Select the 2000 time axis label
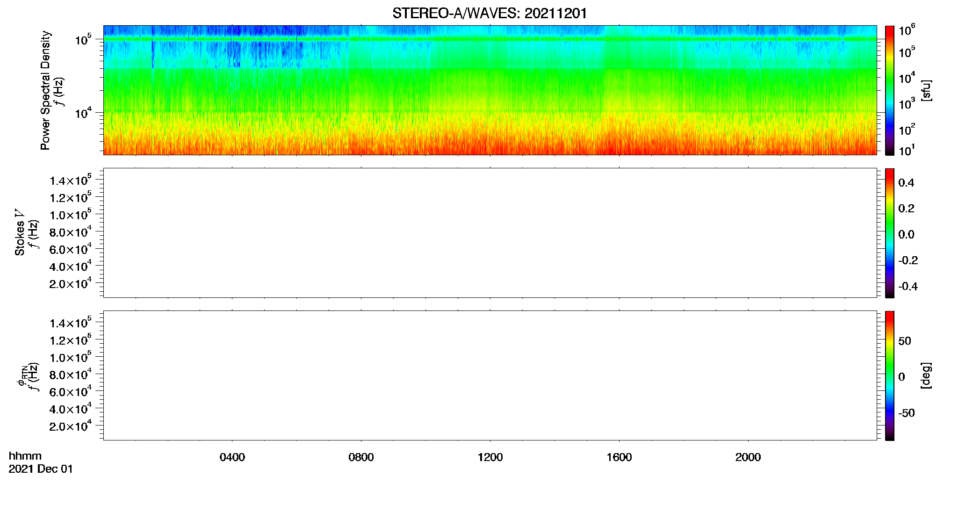This screenshot has width=980, height=505. [748, 457]
